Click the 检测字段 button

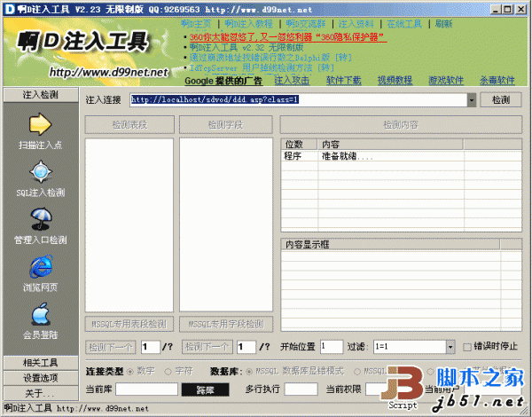click(225, 124)
